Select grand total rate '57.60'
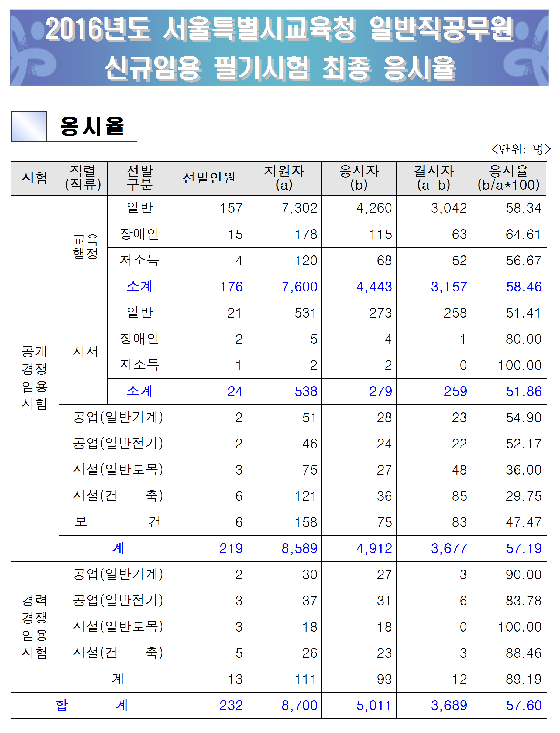 [x=524, y=706]
